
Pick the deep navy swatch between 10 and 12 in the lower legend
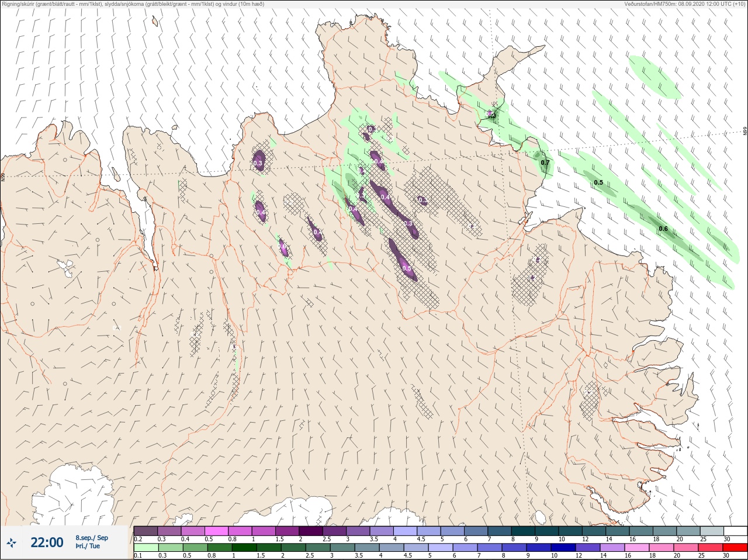point(564,548)
